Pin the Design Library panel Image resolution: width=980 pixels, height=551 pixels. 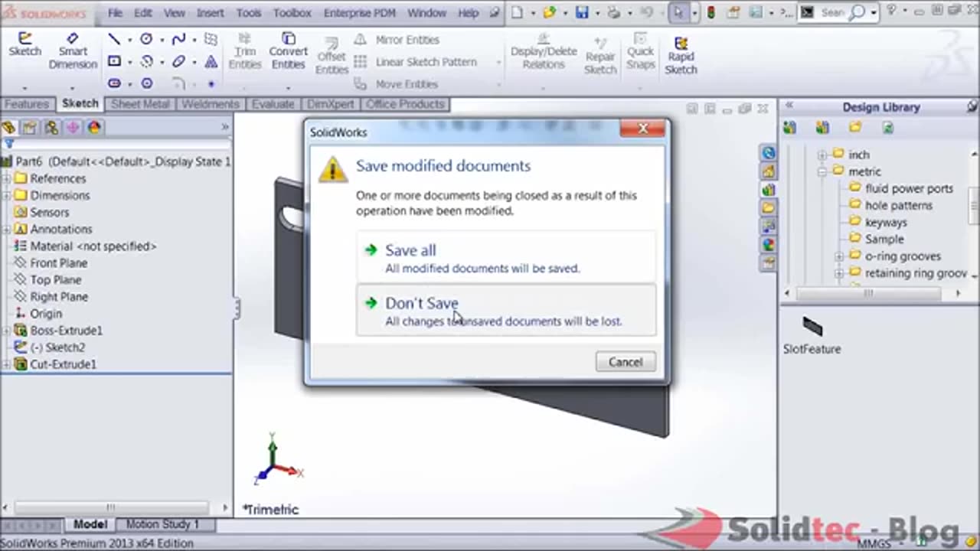(972, 107)
